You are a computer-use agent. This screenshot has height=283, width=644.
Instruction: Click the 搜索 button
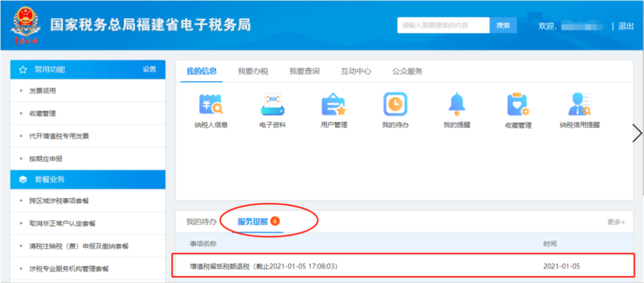pyautogui.click(x=503, y=25)
